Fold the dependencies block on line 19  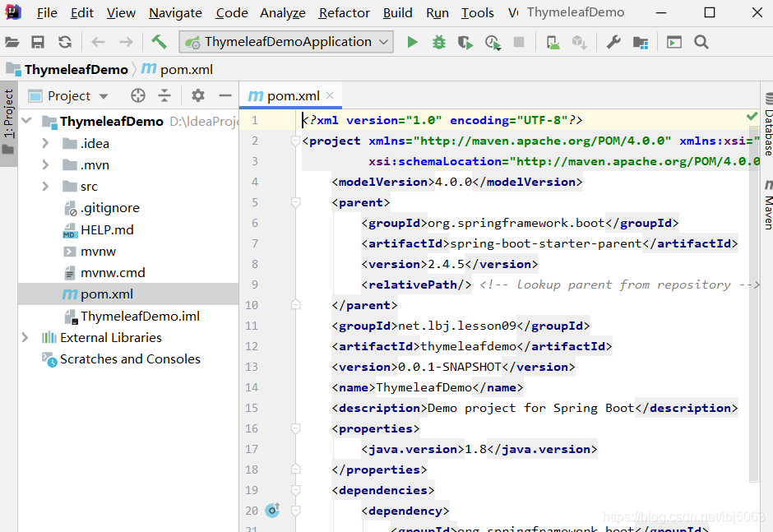point(295,490)
